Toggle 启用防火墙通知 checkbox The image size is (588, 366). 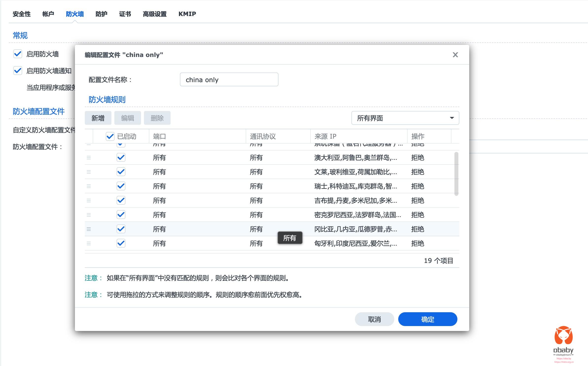tap(18, 71)
